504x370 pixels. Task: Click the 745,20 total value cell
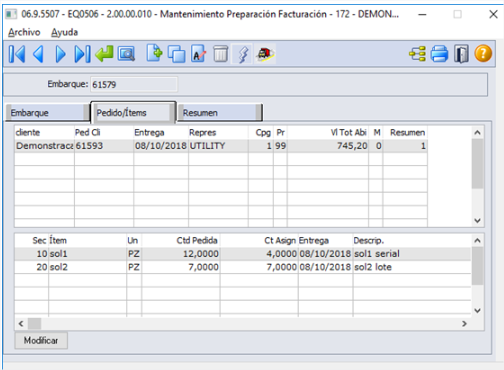click(x=328, y=146)
